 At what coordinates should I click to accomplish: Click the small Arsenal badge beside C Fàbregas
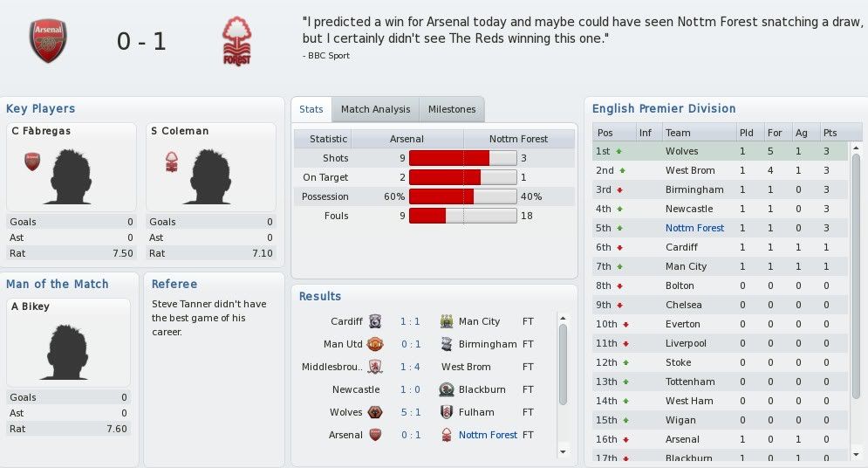[32, 162]
